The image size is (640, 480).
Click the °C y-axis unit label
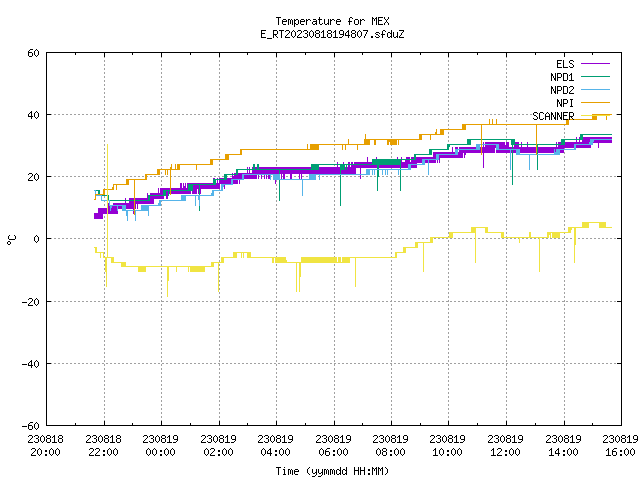(x=11, y=240)
